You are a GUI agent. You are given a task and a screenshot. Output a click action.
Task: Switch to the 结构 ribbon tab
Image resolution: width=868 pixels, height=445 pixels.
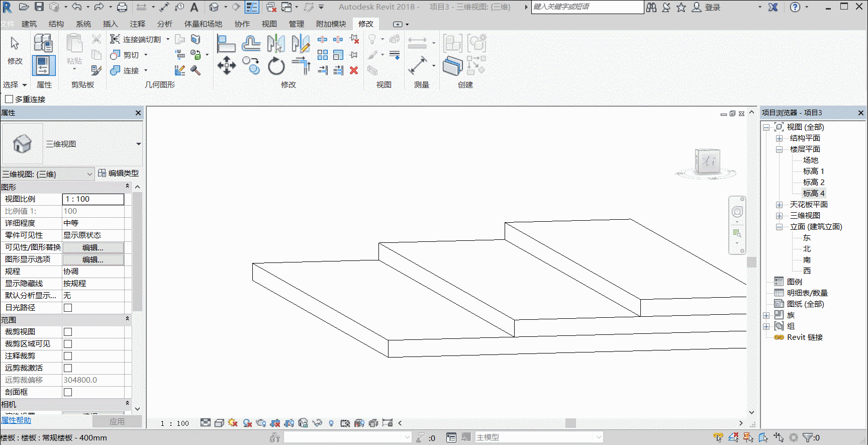point(56,24)
